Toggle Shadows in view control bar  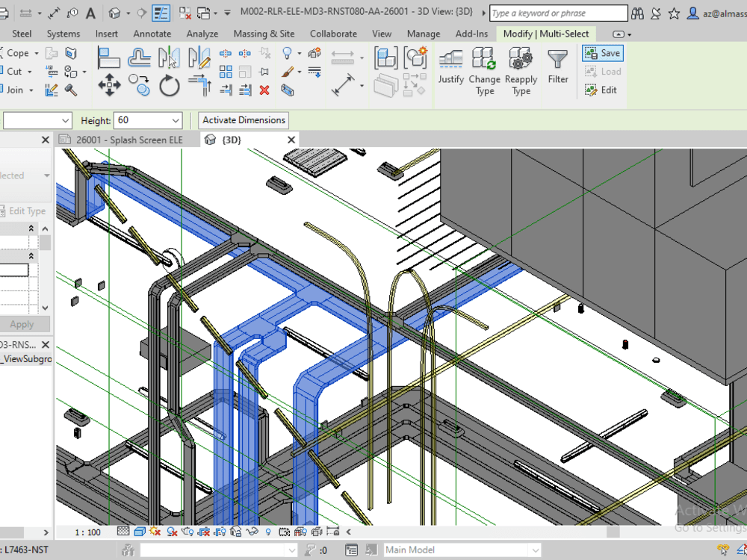(x=172, y=532)
